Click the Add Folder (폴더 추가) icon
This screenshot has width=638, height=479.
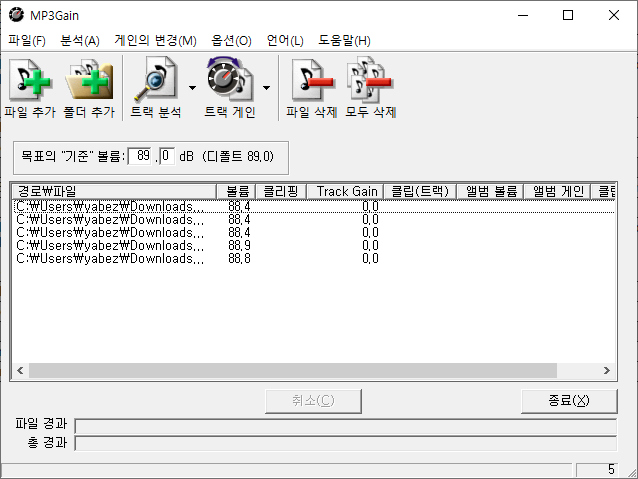[89, 79]
